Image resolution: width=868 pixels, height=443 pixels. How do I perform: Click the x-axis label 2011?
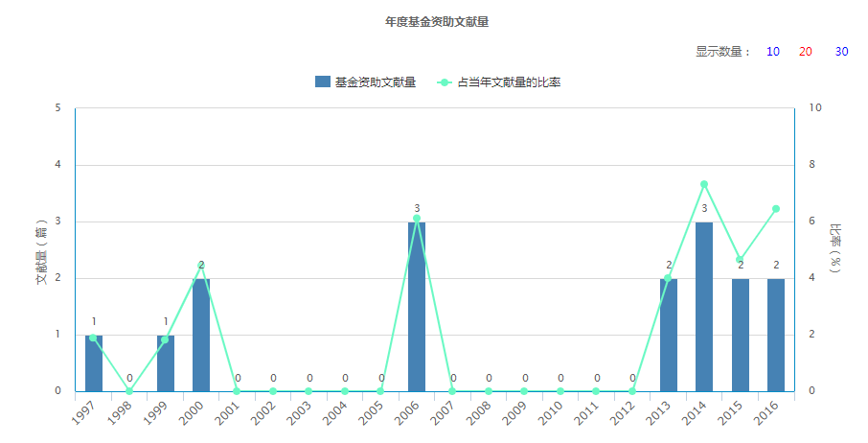click(x=586, y=412)
